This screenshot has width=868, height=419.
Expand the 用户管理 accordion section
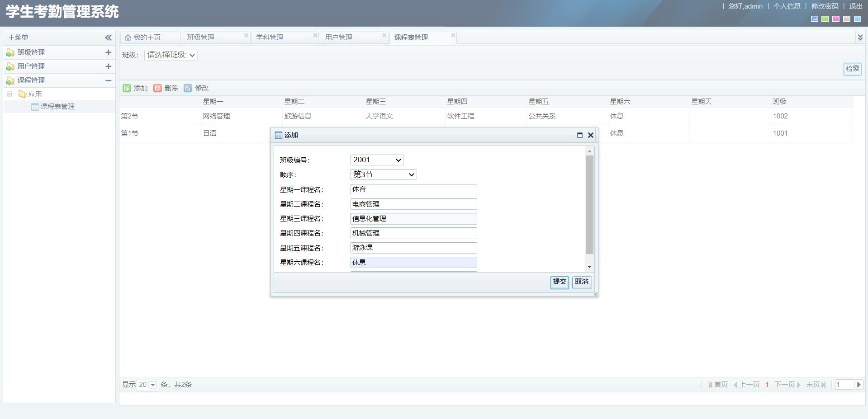pos(108,66)
